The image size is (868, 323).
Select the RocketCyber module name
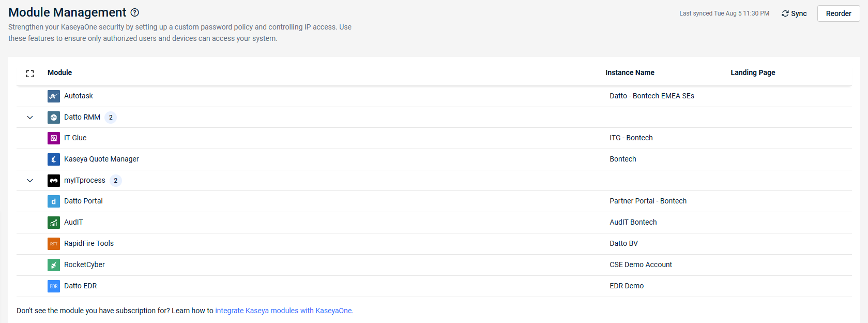[84, 265]
